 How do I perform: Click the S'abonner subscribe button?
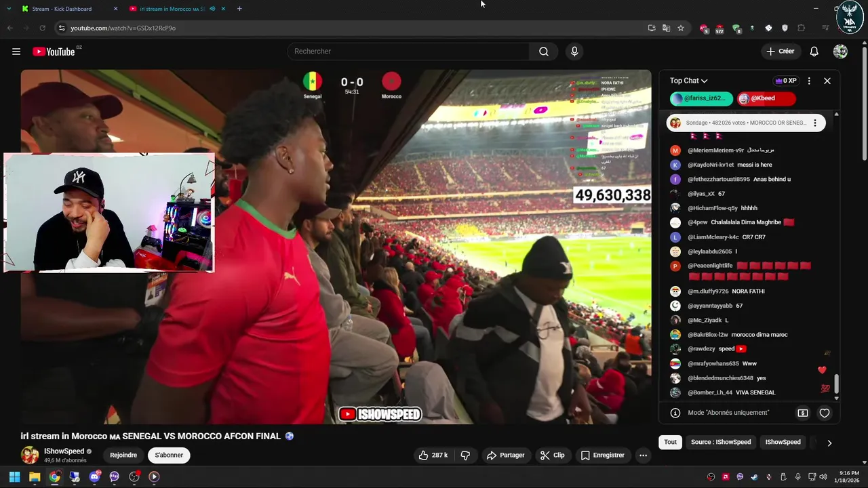click(169, 455)
